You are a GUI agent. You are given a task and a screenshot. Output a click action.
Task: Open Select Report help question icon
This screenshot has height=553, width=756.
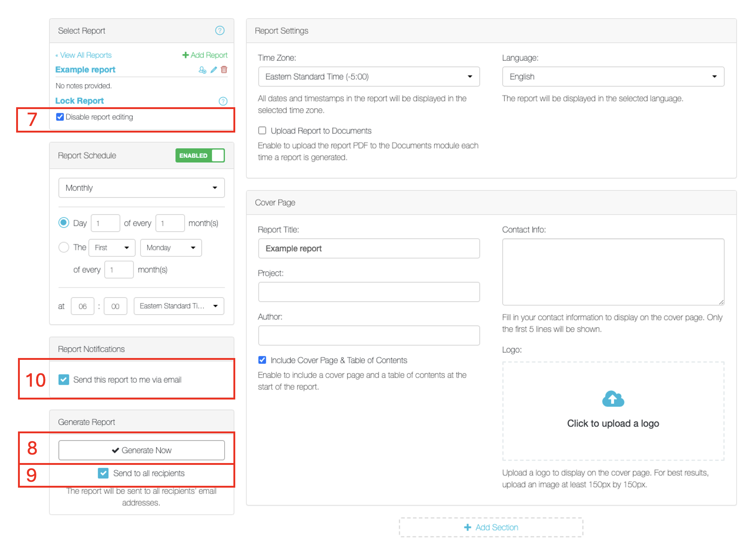pos(219,30)
